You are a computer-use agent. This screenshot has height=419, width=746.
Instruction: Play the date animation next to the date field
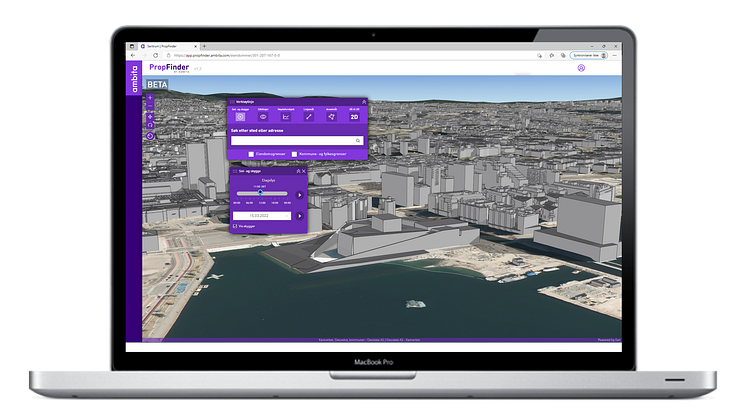pos(299,216)
